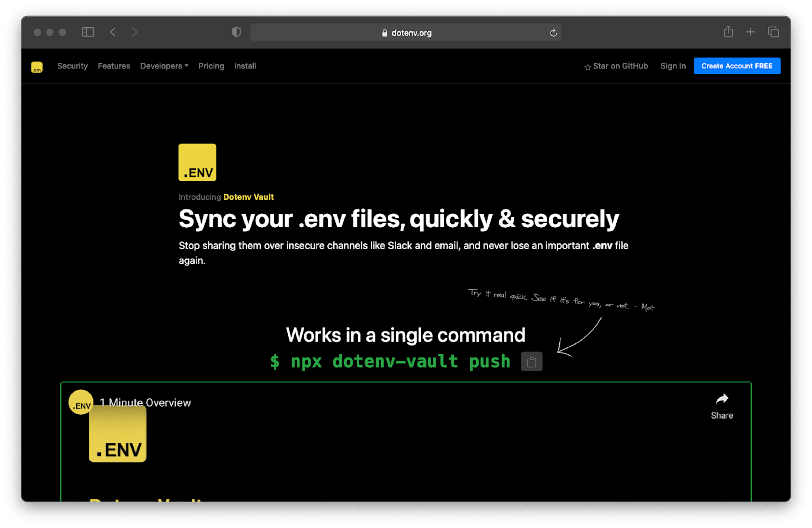Expand the Developers dropdown menu
Viewport: 812px width, 528px height.
(164, 66)
